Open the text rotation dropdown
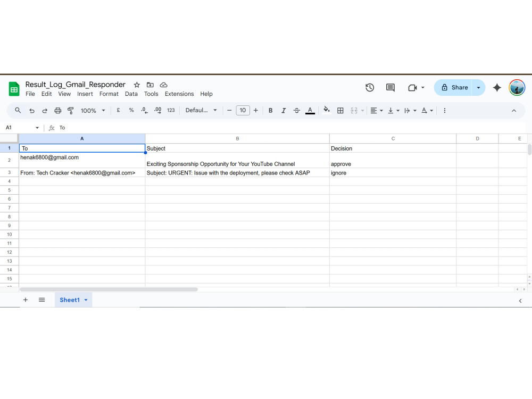 click(427, 111)
